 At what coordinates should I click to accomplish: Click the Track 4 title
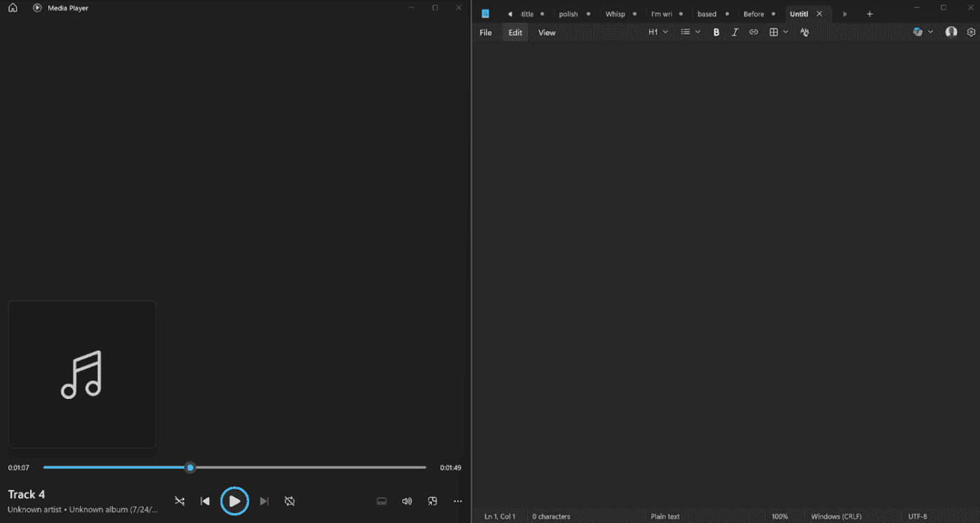[x=27, y=494]
